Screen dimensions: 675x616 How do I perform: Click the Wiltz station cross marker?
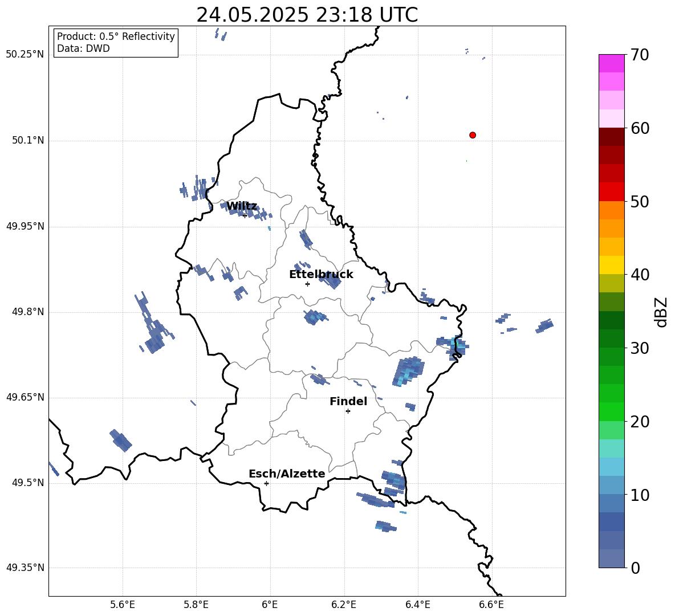tap(245, 215)
